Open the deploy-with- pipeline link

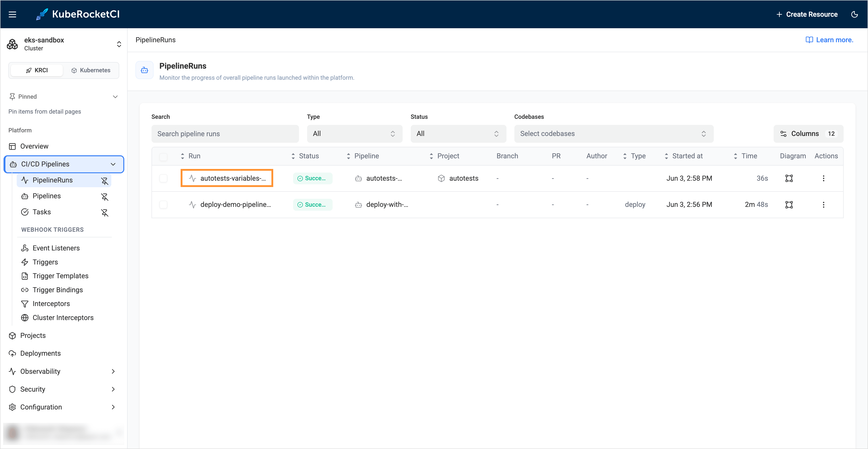[387, 205]
